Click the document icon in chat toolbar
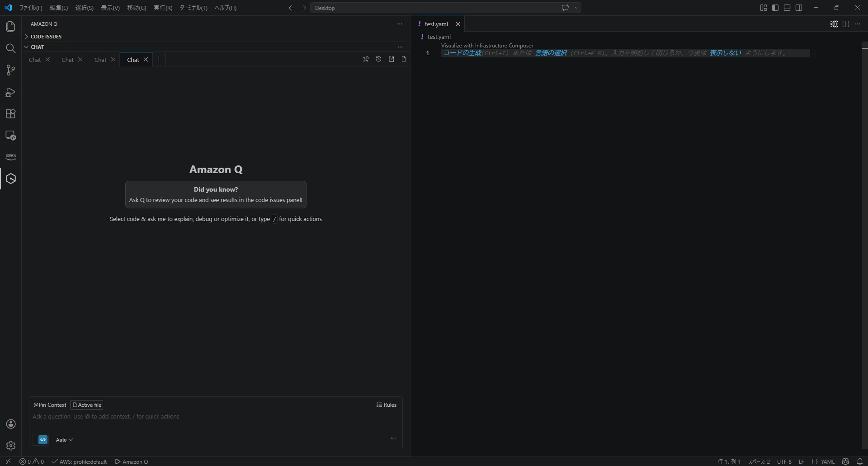 [x=404, y=59]
